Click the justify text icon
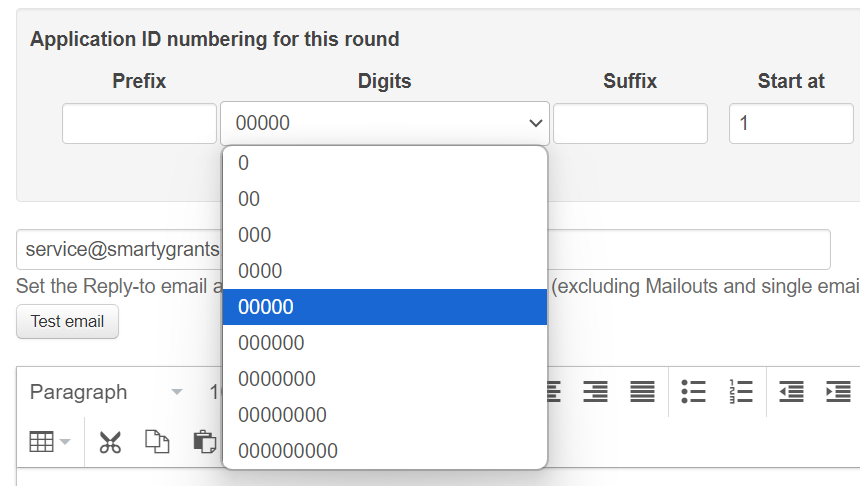Image resolution: width=860 pixels, height=486 pixels. [x=642, y=392]
